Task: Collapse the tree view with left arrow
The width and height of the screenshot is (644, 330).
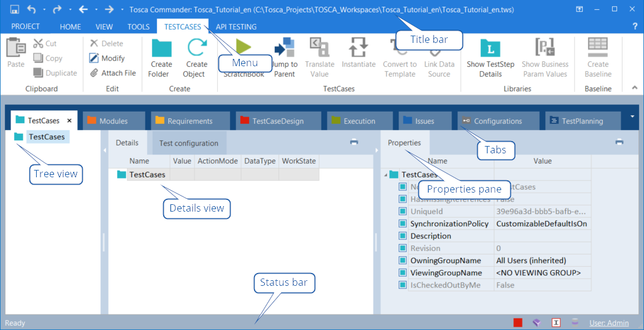Action: pyautogui.click(x=105, y=150)
